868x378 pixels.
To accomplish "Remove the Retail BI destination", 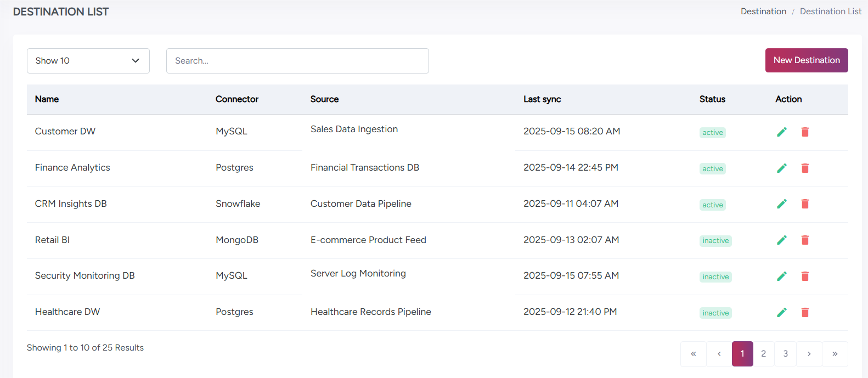I will (805, 240).
